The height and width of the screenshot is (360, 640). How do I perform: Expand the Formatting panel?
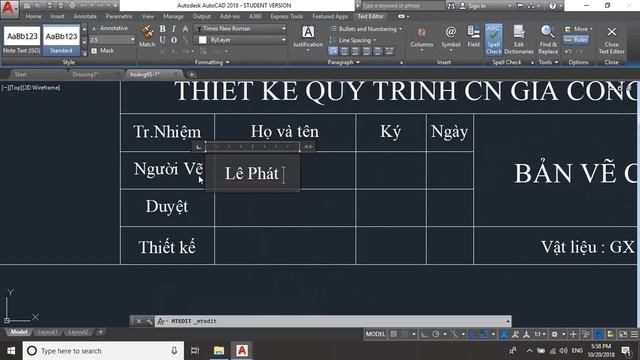click(x=212, y=62)
